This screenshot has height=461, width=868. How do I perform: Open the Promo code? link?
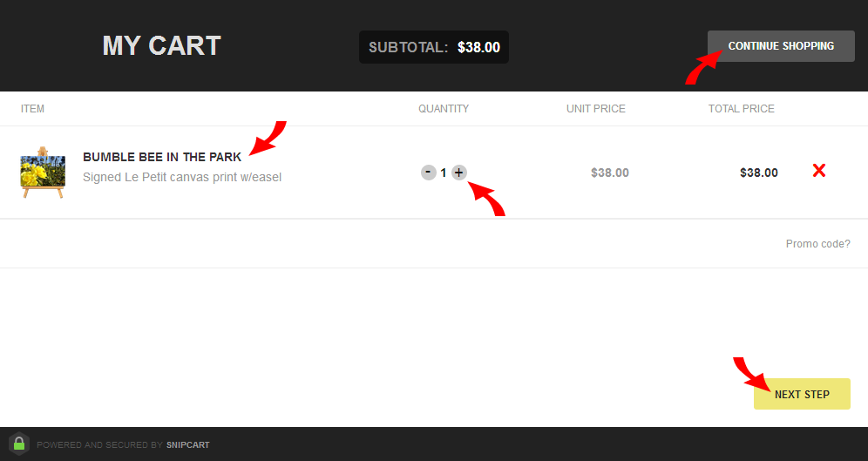817,244
